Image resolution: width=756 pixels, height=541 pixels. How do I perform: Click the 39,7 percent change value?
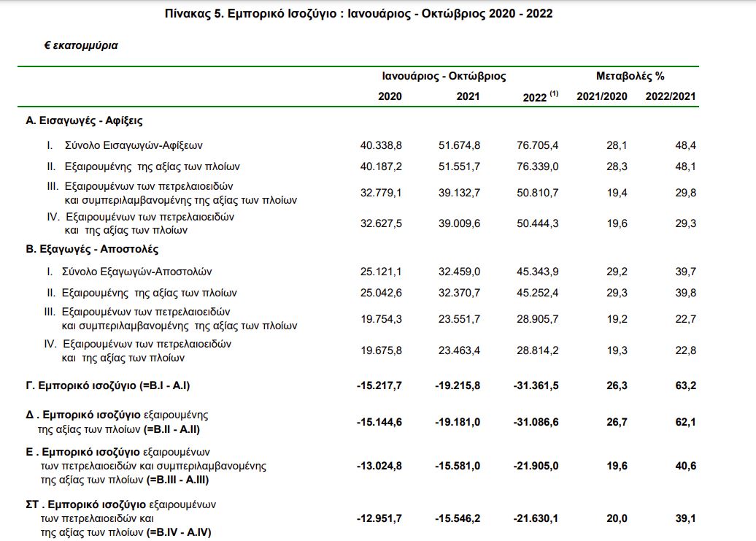(686, 272)
